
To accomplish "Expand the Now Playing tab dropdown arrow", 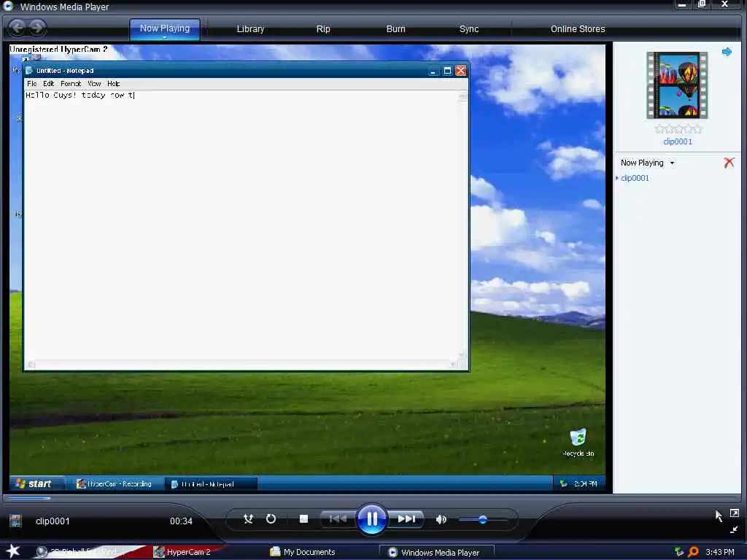I will 165,37.
